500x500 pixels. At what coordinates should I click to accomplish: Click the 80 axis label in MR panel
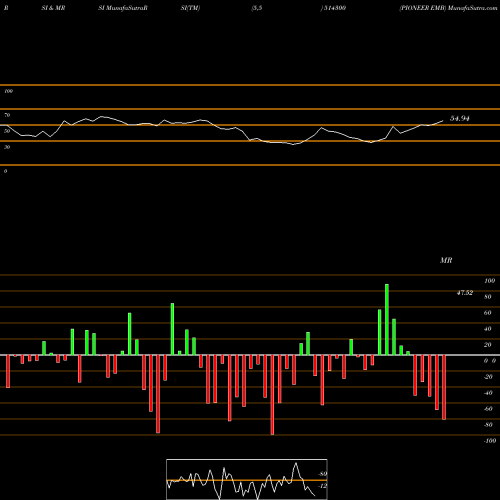pos(488,297)
